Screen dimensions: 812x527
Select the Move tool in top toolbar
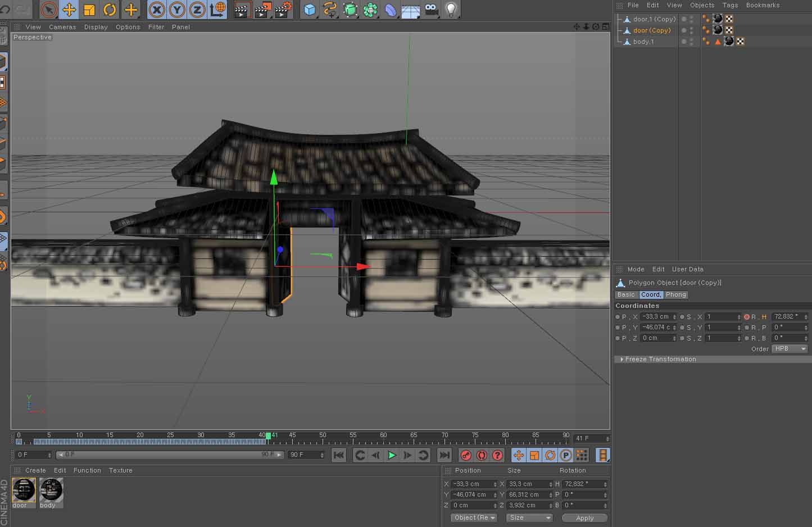pyautogui.click(x=69, y=10)
